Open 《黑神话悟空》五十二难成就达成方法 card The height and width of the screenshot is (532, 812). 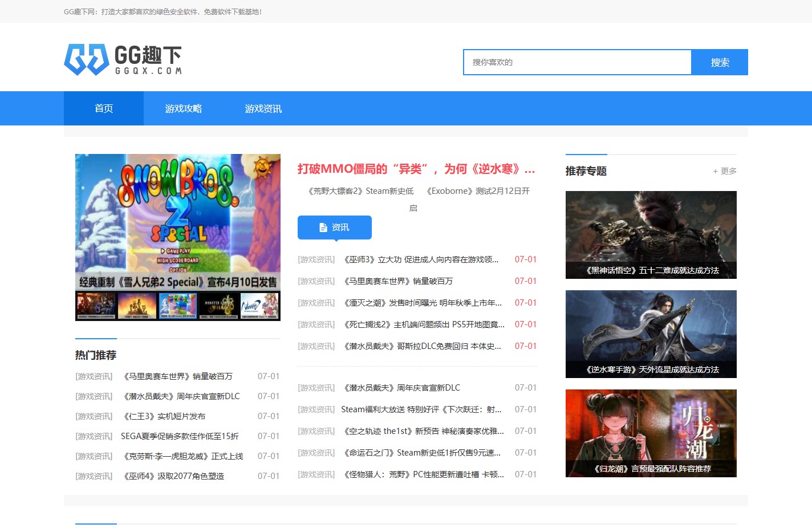pos(651,235)
